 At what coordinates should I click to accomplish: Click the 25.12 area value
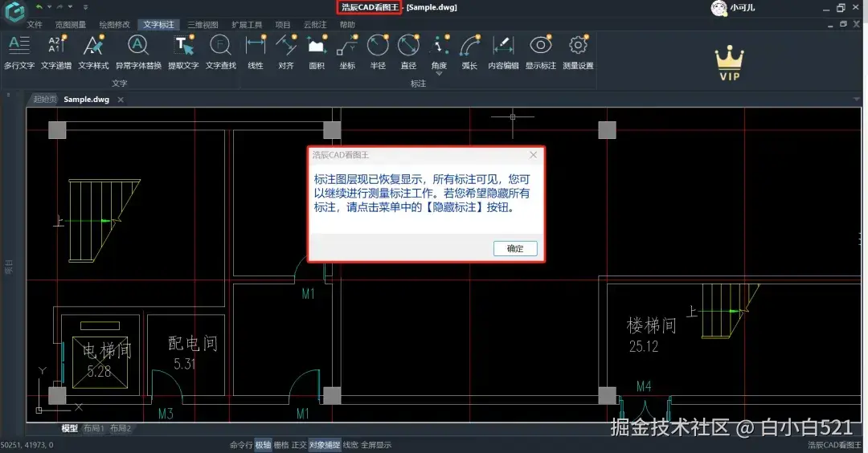tap(643, 346)
